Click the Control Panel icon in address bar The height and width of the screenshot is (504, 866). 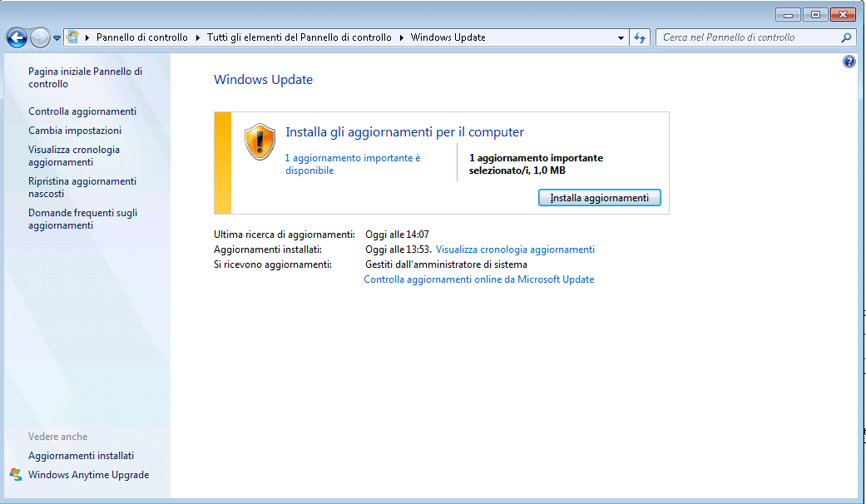pyautogui.click(x=72, y=37)
